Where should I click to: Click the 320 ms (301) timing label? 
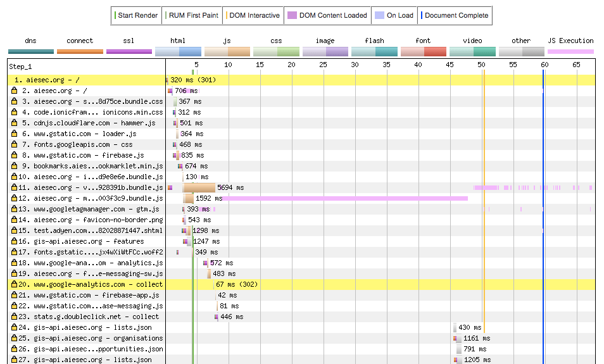coord(193,80)
